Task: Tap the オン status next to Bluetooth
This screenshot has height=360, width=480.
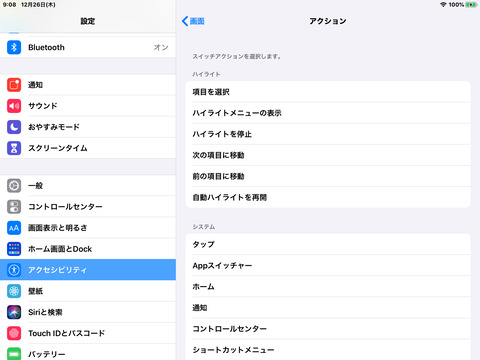Action: pyautogui.click(x=161, y=47)
